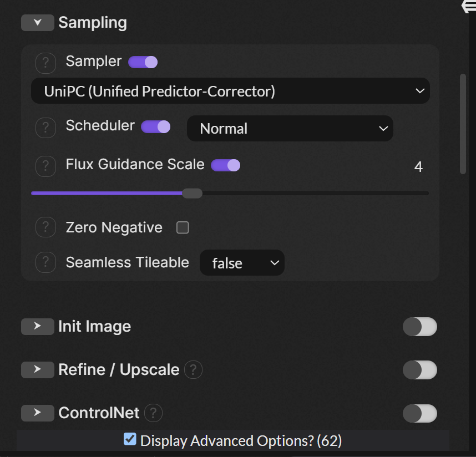Viewport: 476px width, 457px height.
Task: Click help icon for Zero Negative
Action: pyautogui.click(x=45, y=227)
